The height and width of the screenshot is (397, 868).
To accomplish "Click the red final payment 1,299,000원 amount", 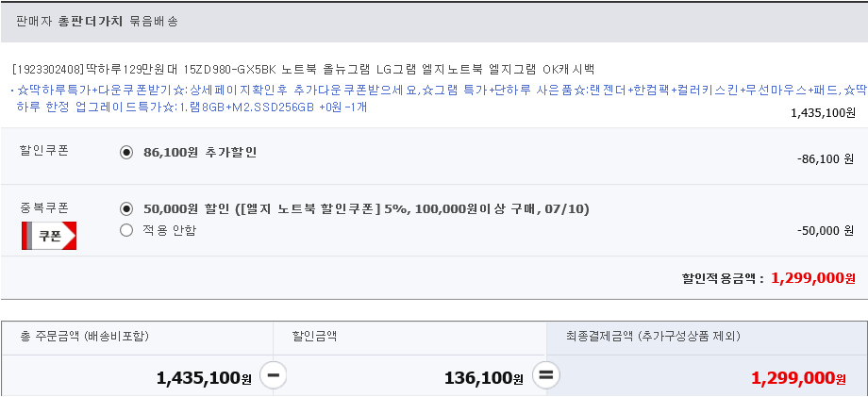I will pos(798,378).
